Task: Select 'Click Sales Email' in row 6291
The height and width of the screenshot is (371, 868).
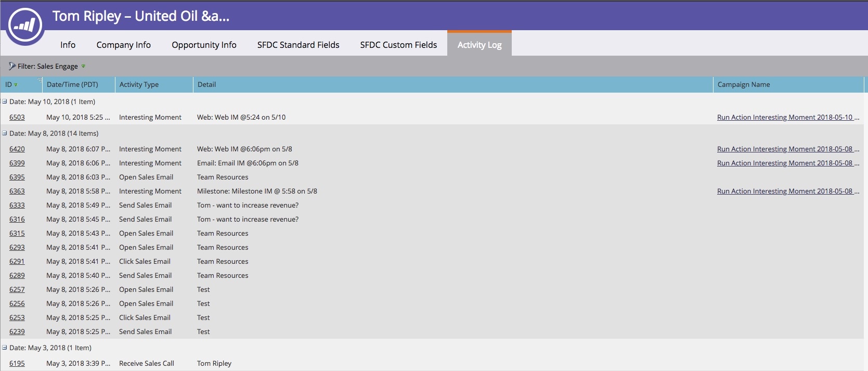Action: [x=145, y=261]
